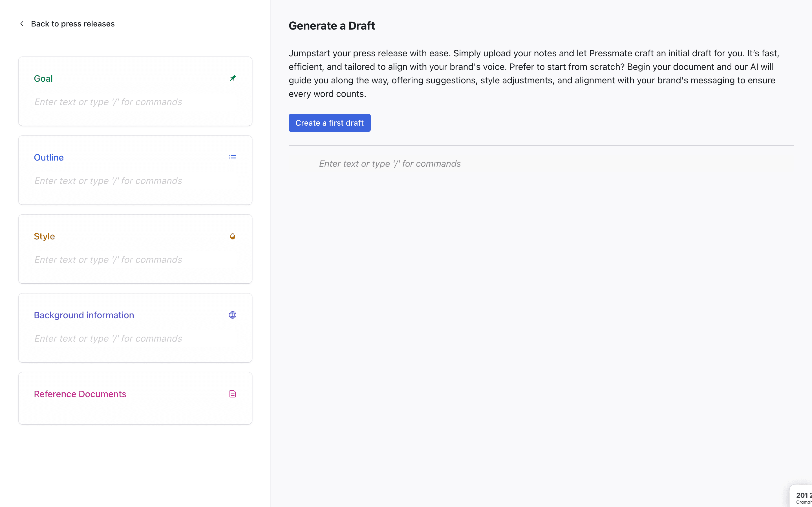Focus the Style text input field
This screenshot has height=507, width=812.
coord(135,259)
